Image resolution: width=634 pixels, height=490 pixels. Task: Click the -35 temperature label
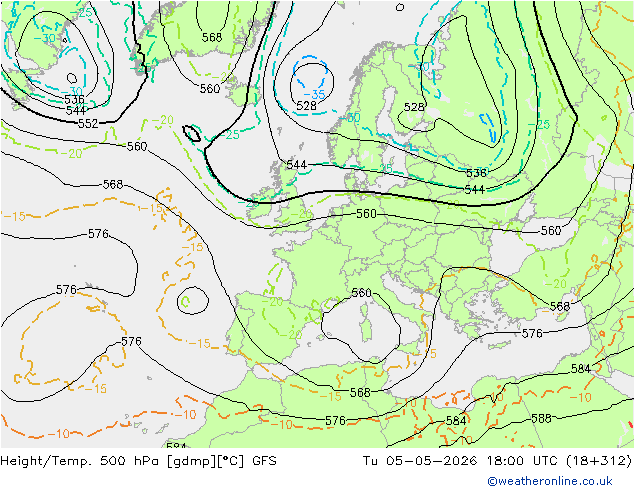click(x=314, y=95)
